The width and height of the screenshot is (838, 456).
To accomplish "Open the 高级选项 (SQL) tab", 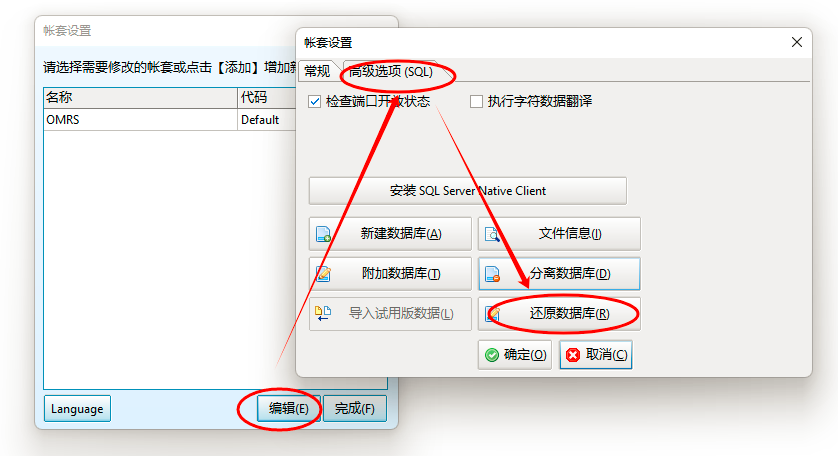I will [x=391, y=71].
